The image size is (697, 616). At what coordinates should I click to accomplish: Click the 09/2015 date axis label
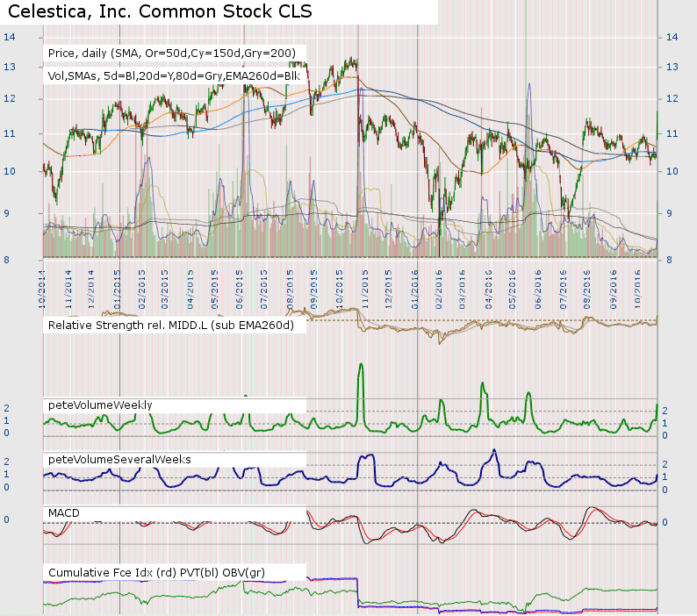pos(314,290)
